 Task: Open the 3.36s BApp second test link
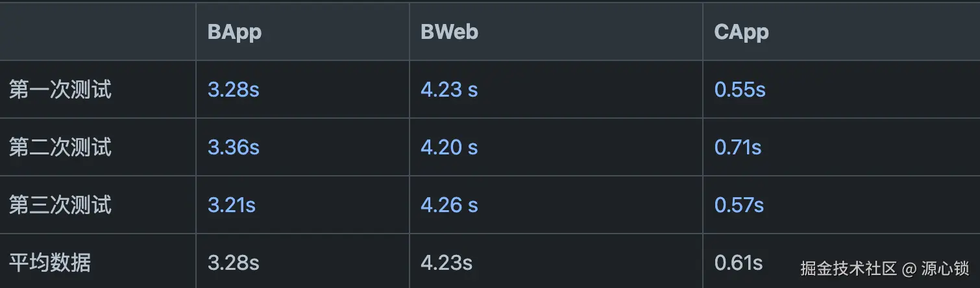233,147
